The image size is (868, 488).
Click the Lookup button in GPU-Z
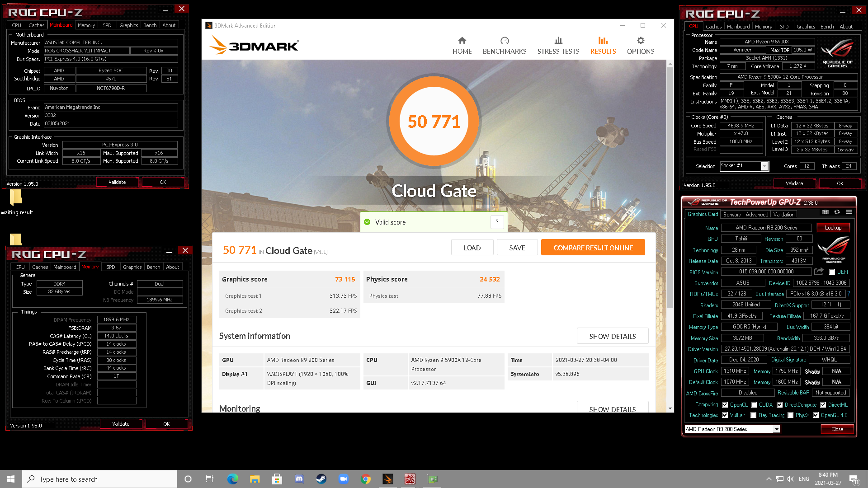pyautogui.click(x=833, y=228)
